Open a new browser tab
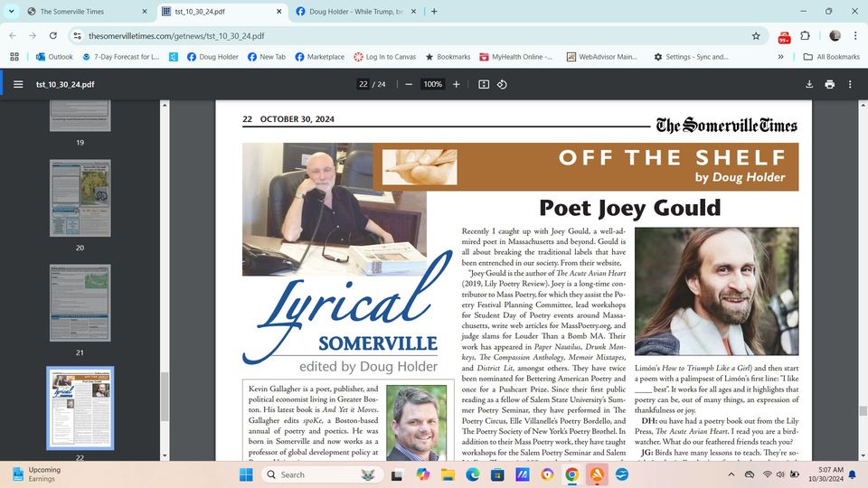 [x=434, y=11]
